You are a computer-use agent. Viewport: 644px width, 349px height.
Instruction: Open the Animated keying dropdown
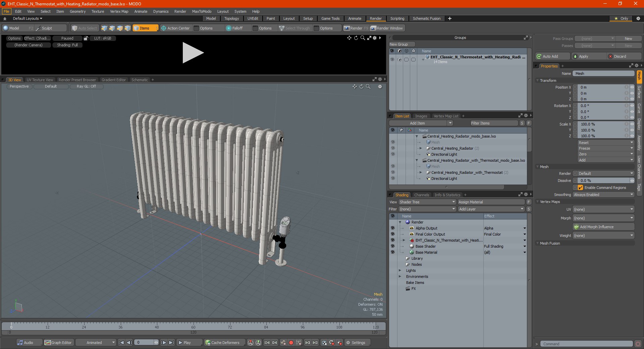point(96,343)
